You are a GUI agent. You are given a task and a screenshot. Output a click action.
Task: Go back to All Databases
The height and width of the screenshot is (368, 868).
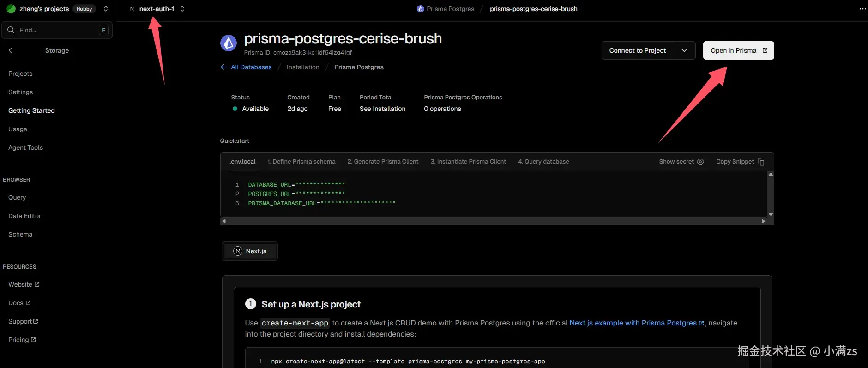pos(246,67)
